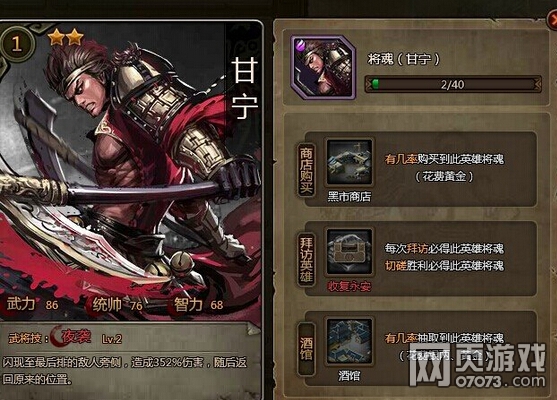Screen dimensions: 557x400
Task: Select the 拜访英雄 side tab
Action: [306, 260]
